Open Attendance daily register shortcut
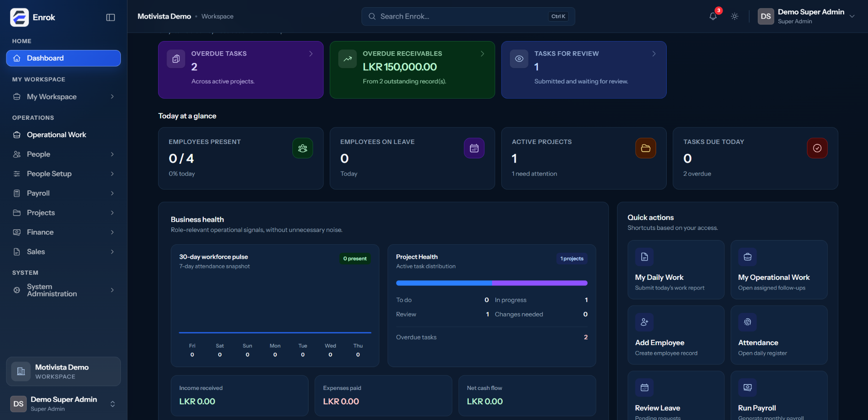This screenshot has height=420, width=868. tap(779, 335)
